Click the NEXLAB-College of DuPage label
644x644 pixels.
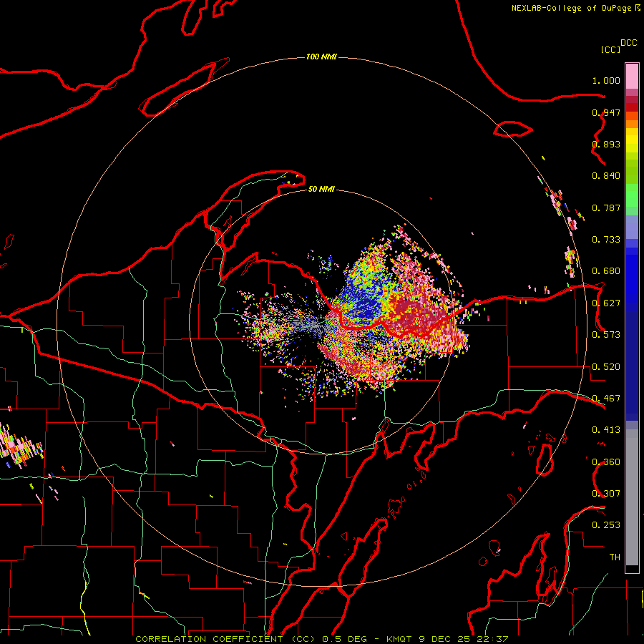click(x=571, y=8)
